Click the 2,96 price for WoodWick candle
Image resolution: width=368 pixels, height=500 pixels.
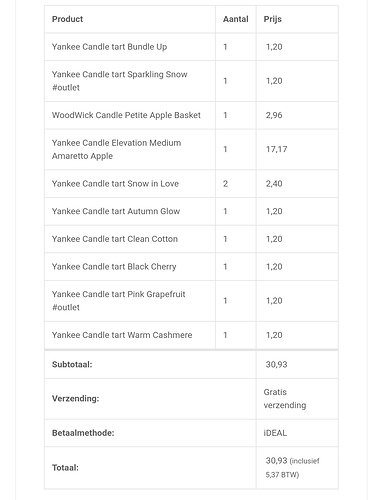tap(274, 115)
